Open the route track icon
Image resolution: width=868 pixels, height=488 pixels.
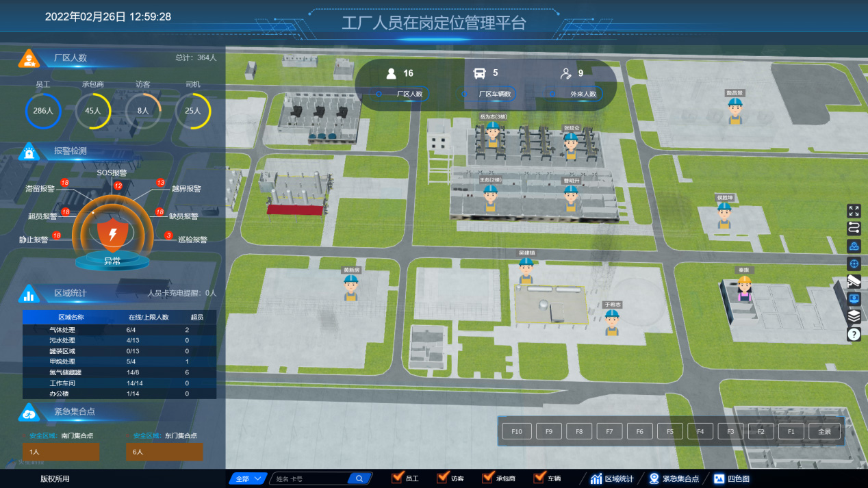coord(854,228)
